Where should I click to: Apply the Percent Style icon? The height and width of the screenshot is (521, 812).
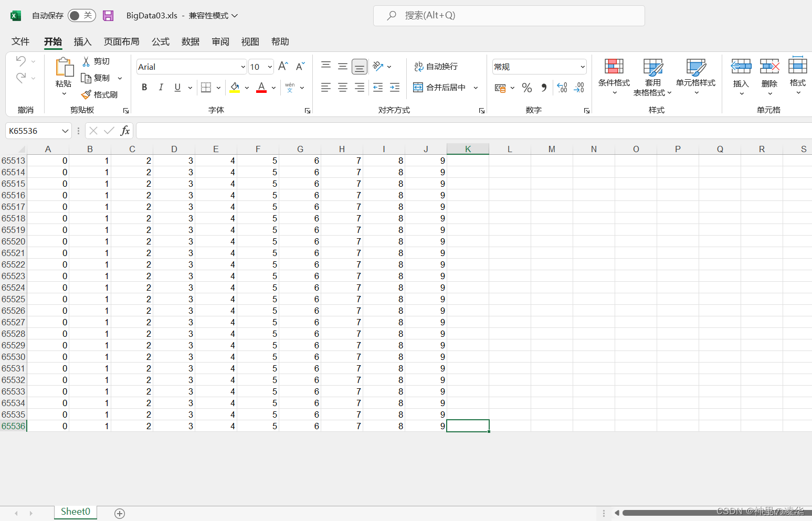pyautogui.click(x=527, y=88)
